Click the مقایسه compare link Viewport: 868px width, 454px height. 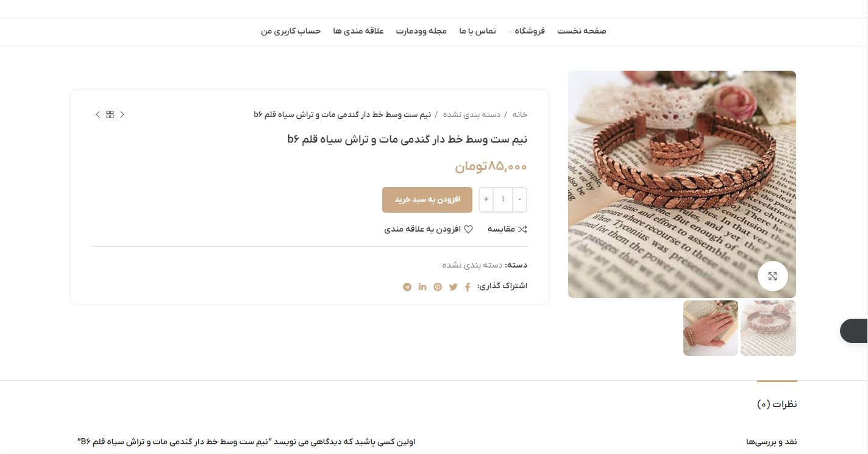tap(507, 229)
